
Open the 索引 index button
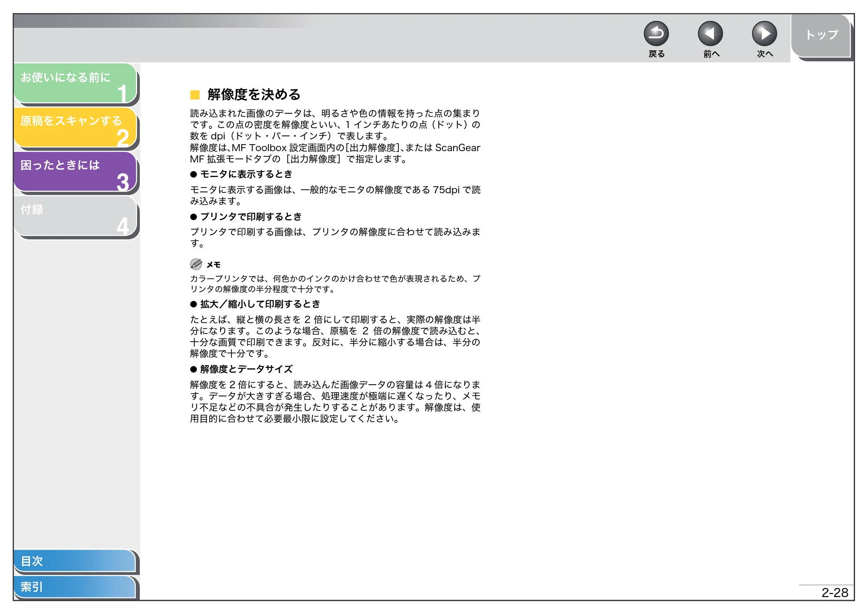tap(75, 587)
